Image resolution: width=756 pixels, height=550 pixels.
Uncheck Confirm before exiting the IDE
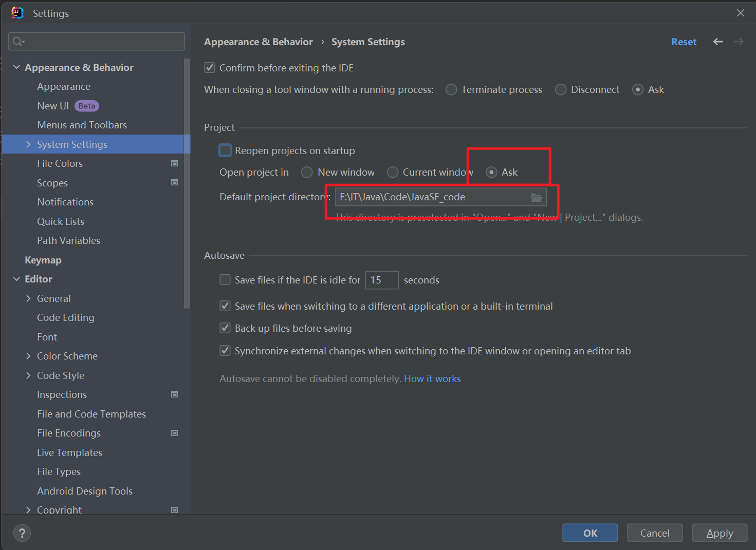(x=209, y=67)
